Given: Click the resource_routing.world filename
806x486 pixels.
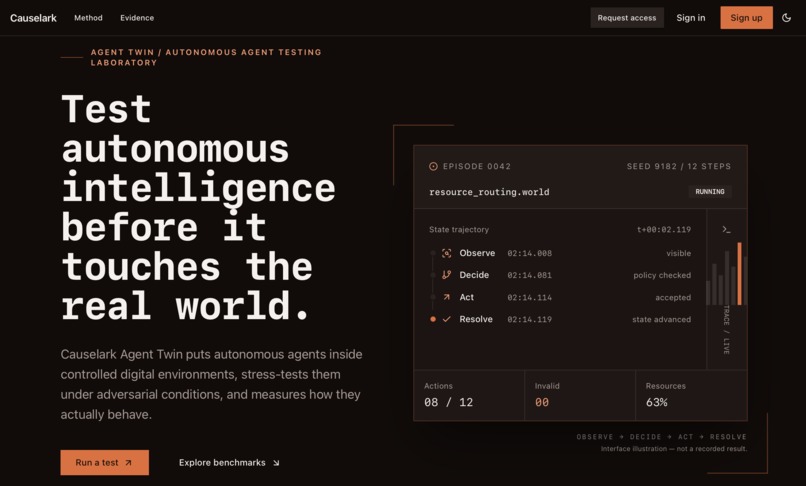Looking at the screenshot, I should pos(489,192).
